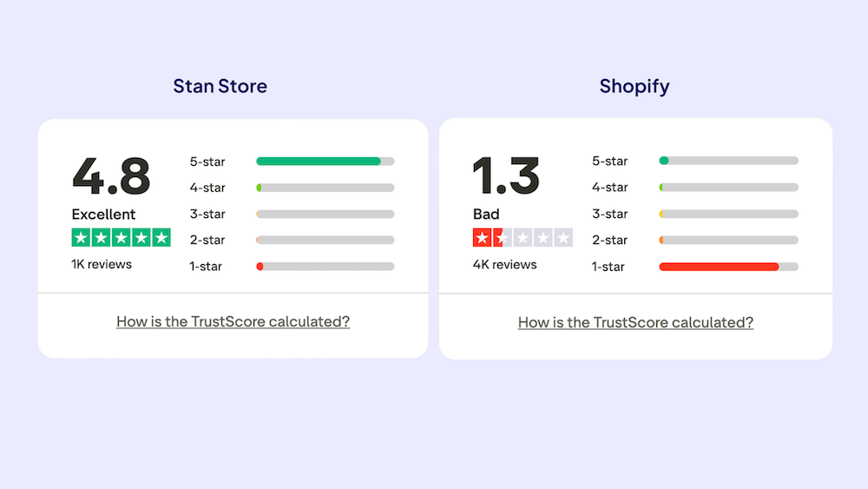
Task: Select Stan Store 1-star rating bar
Action: click(x=325, y=266)
